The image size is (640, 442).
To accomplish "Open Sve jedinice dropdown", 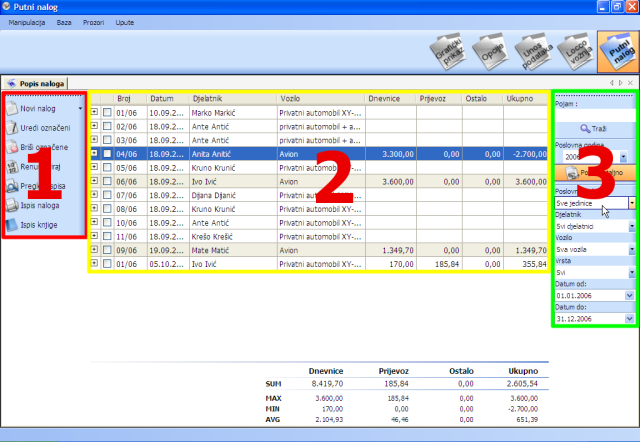I will pos(632,203).
